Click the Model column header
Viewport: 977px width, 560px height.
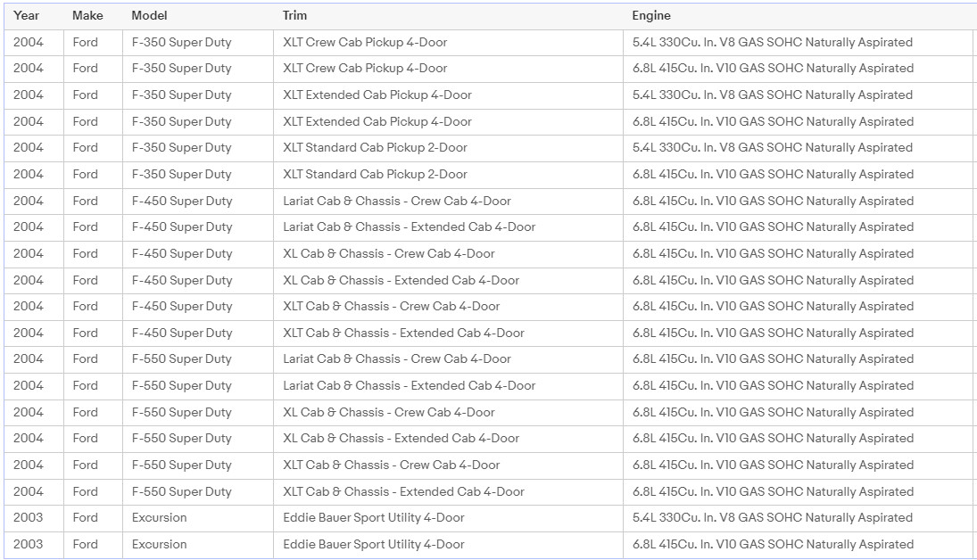coord(150,15)
